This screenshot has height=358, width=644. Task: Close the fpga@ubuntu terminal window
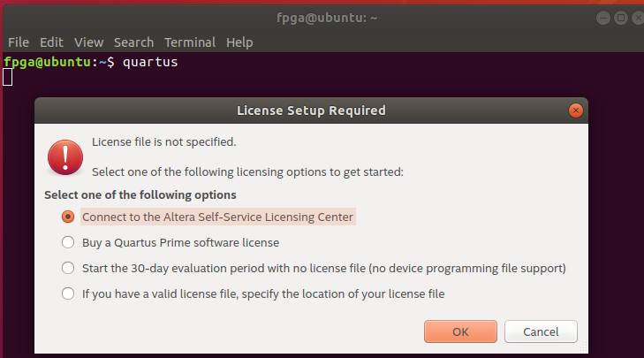pyautogui.click(x=634, y=17)
